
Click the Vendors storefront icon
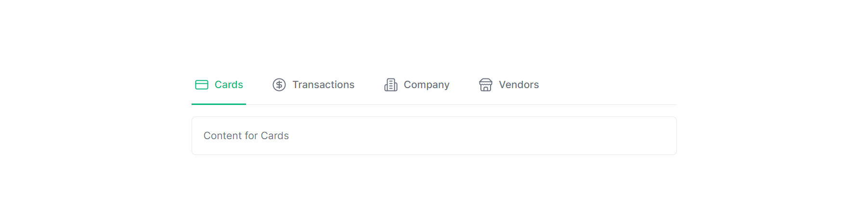486,85
